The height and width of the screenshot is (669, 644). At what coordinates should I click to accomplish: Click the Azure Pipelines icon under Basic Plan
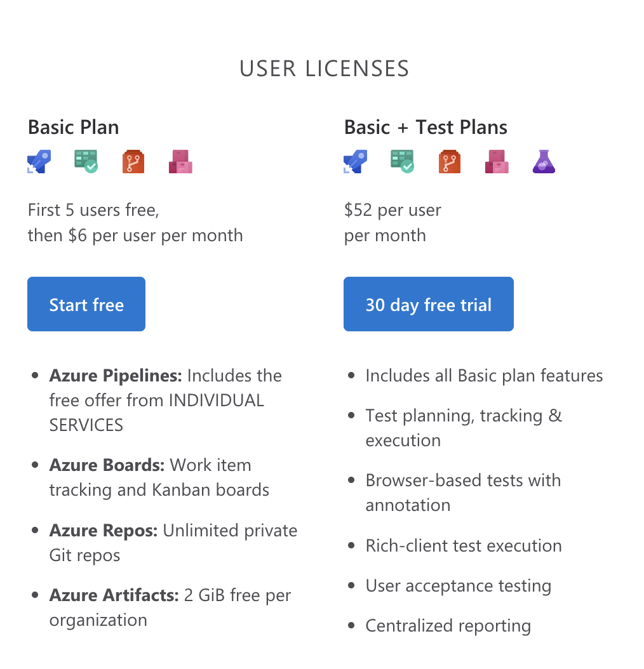[39, 162]
